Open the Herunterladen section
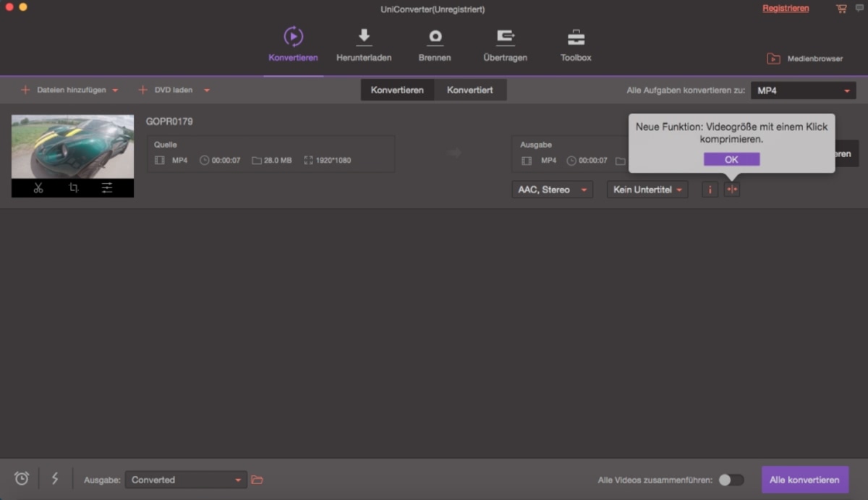This screenshot has width=868, height=500. [364, 45]
